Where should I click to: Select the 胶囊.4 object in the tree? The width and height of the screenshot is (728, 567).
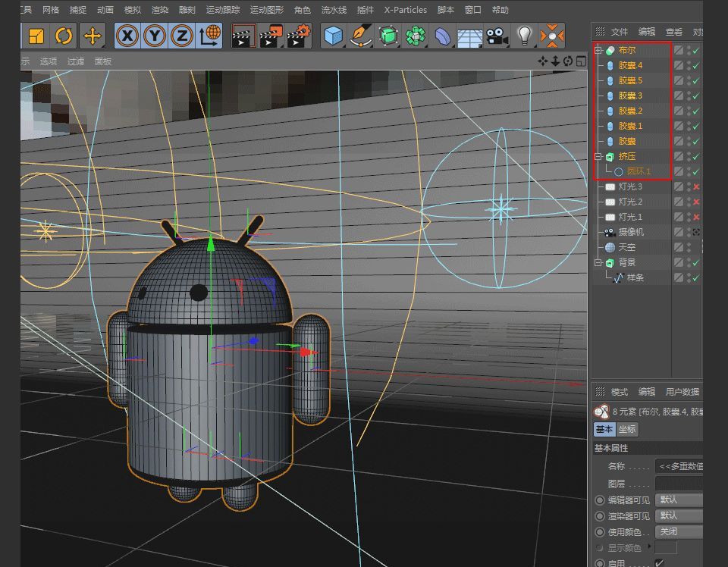(x=630, y=65)
